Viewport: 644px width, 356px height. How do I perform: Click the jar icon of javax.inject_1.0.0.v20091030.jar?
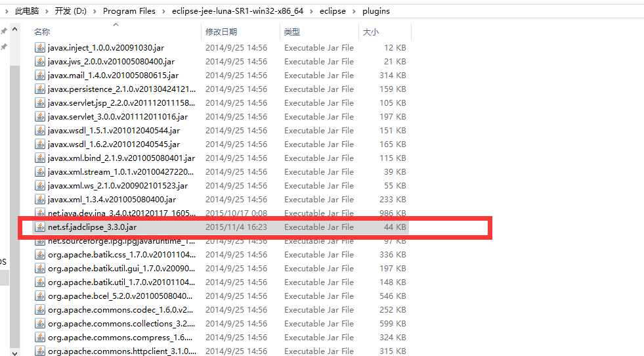click(40, 48)
